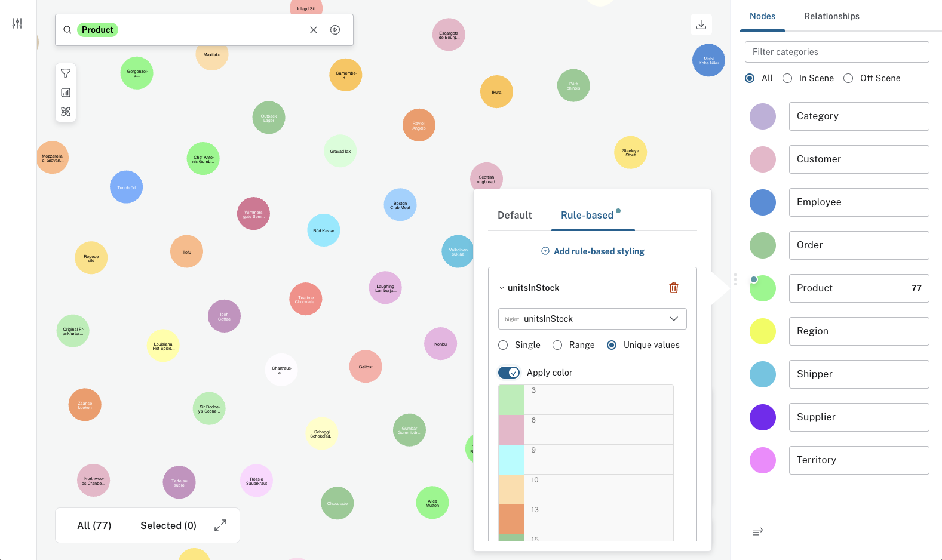Click the Product category color circle
This screenshot has height=560, width=942.
[763, 288]
